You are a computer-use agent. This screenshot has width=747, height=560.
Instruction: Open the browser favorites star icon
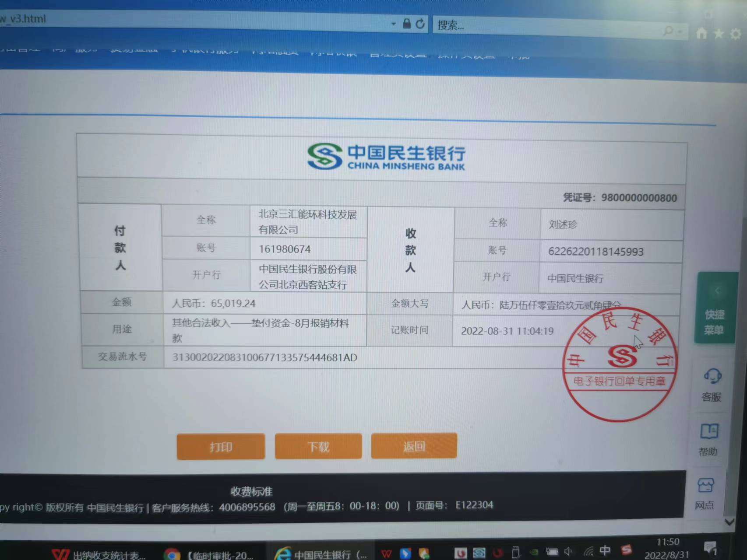click(719, 34)
